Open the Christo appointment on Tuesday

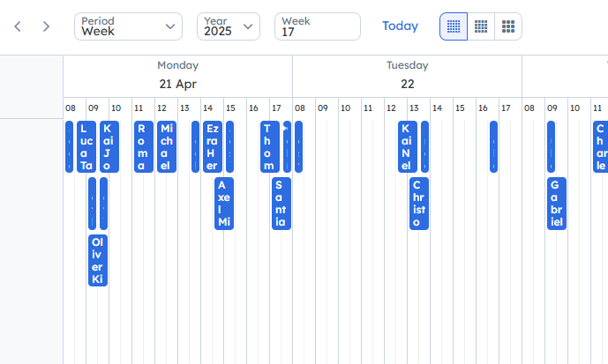pos(418,204)
